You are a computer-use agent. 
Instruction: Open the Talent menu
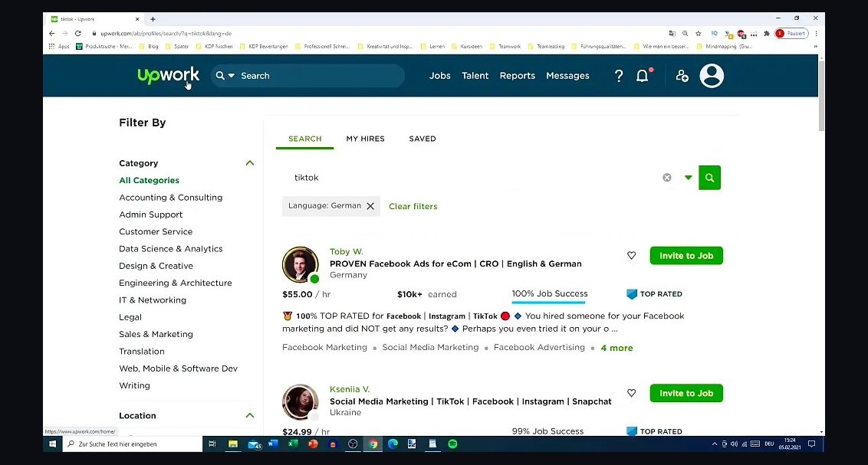tap(475, 76)
